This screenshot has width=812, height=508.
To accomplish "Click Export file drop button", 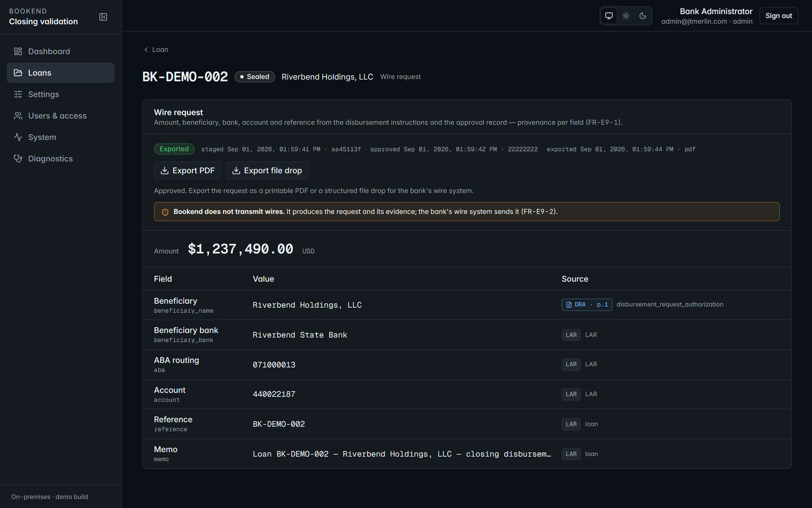I will (x=267, y=171).
